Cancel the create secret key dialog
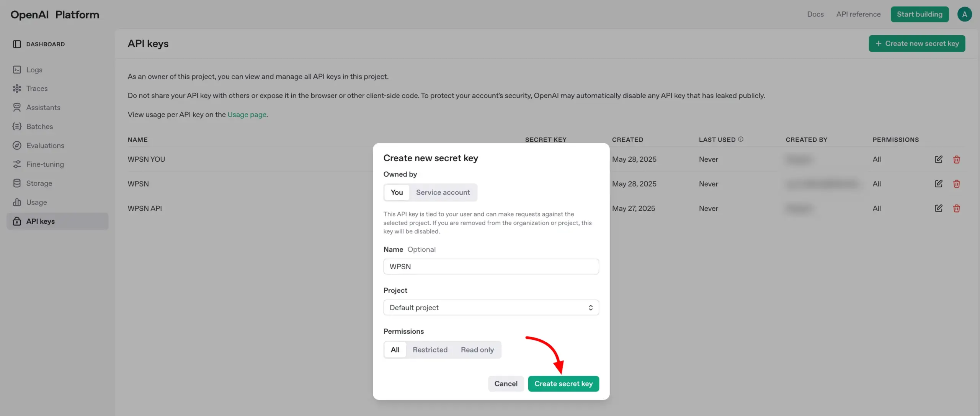980x416 pixels. [x=506, y=384]
